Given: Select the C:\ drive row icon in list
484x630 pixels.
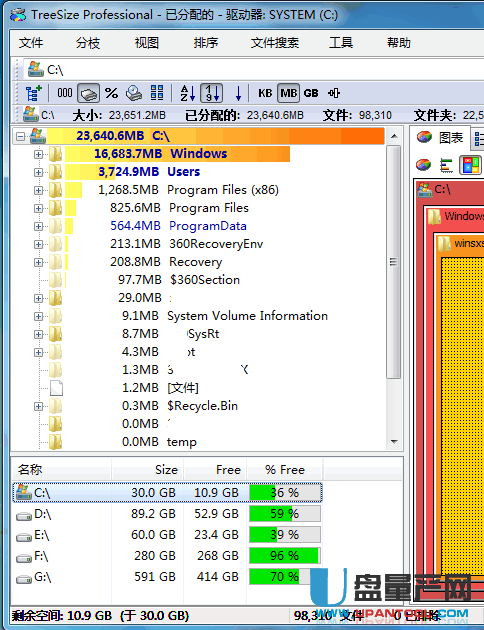Looking at the screenshot, I should point(24,492).
